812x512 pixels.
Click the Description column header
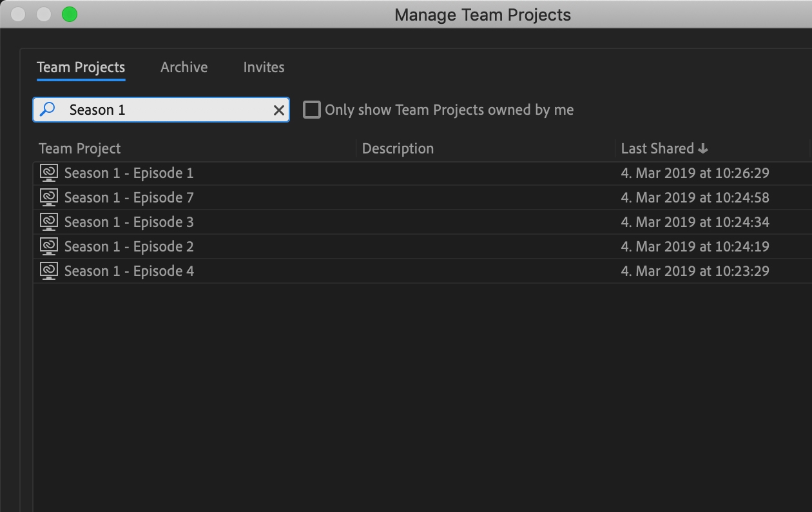pyautogui.click(x=398, y=148)
